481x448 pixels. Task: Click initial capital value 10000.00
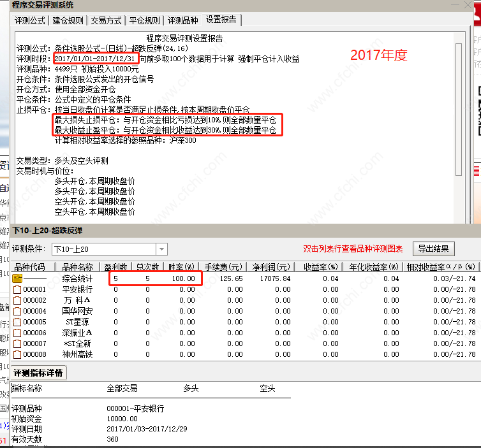pyautogui.click(x=122, y=419)
